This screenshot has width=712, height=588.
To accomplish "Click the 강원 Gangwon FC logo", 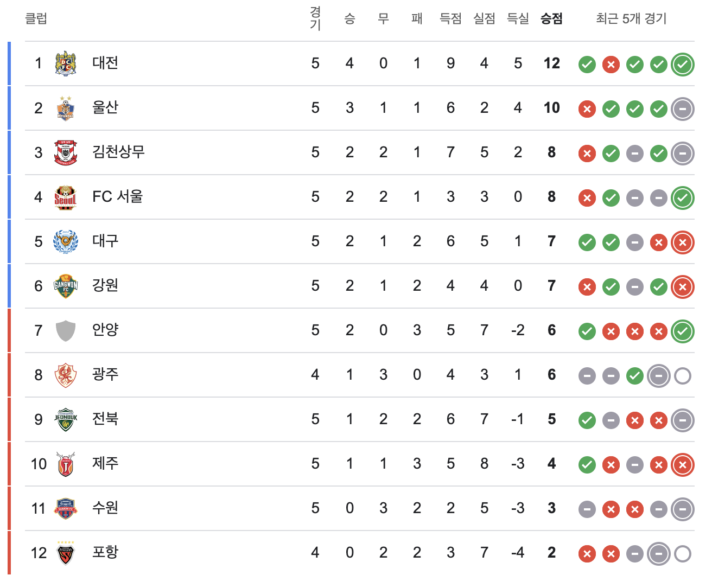I will click(66, 286).
